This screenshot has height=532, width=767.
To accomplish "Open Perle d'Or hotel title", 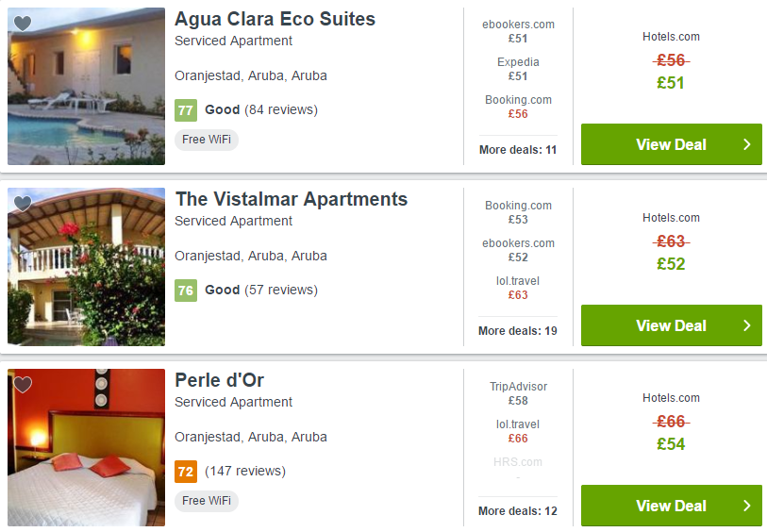I will (x=219, y=380).
